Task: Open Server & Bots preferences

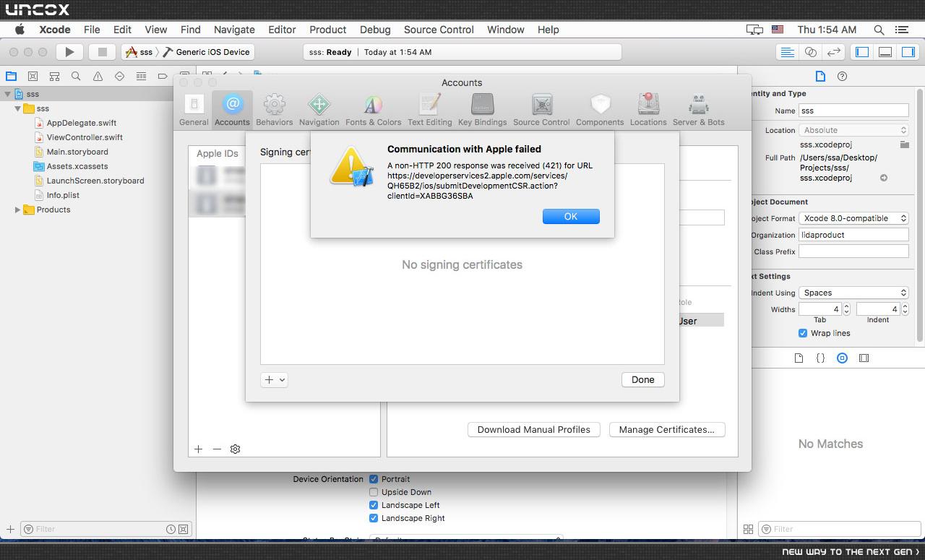Action: (698, 110)
